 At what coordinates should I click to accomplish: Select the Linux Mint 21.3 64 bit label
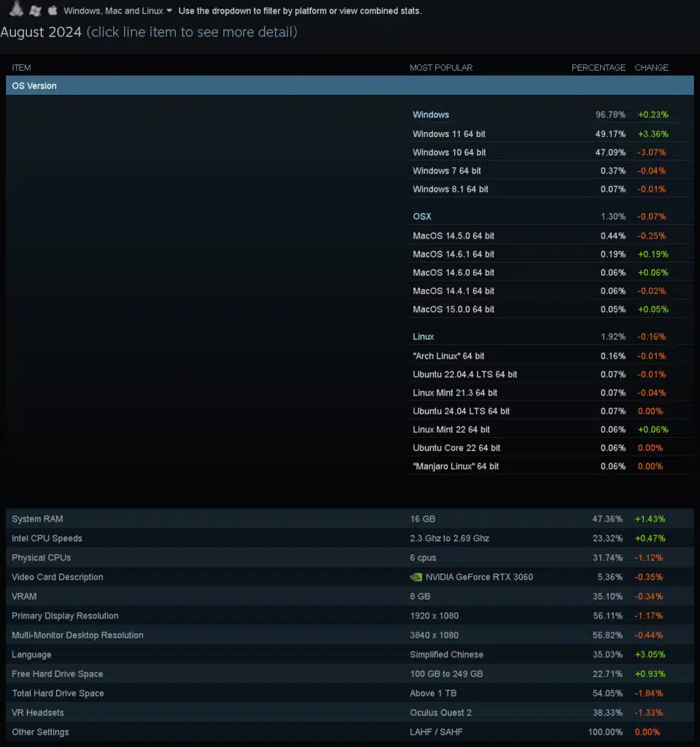pyautogui.click(x=455, y=392)
